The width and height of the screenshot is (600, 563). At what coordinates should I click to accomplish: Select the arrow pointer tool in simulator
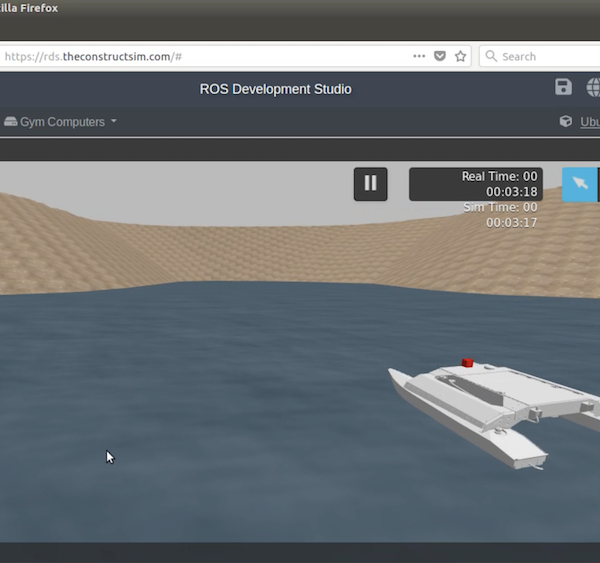(x=580, y=184)
